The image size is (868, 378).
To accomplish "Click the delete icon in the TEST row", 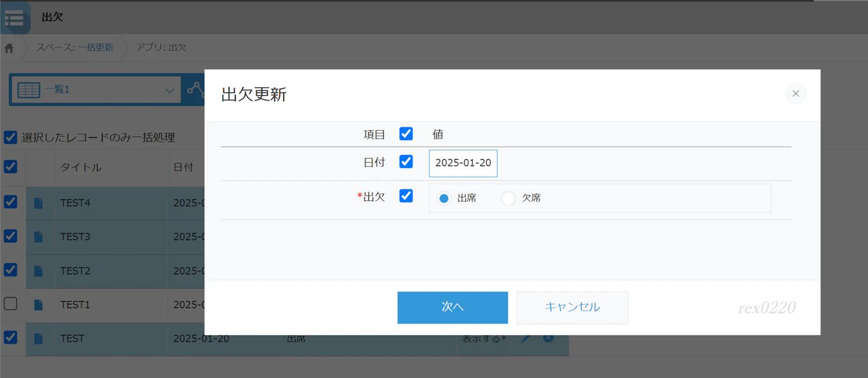I will tap(548, 338).
